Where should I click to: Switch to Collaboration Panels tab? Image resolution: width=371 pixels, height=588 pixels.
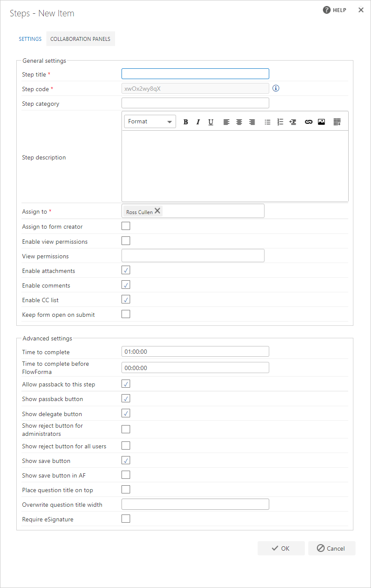[x=80, y=39]
